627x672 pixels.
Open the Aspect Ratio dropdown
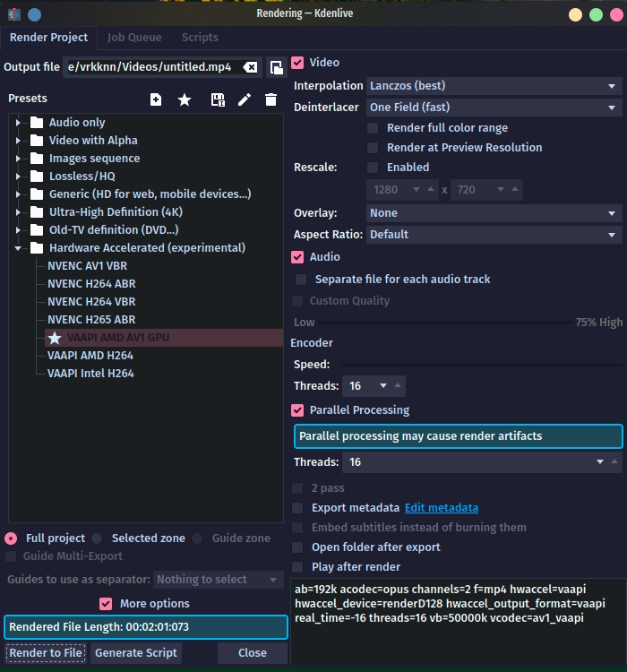pos(494,235)
